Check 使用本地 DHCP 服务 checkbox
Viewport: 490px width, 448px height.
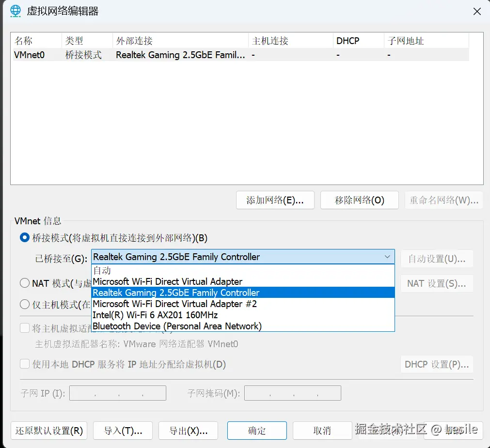25,364
